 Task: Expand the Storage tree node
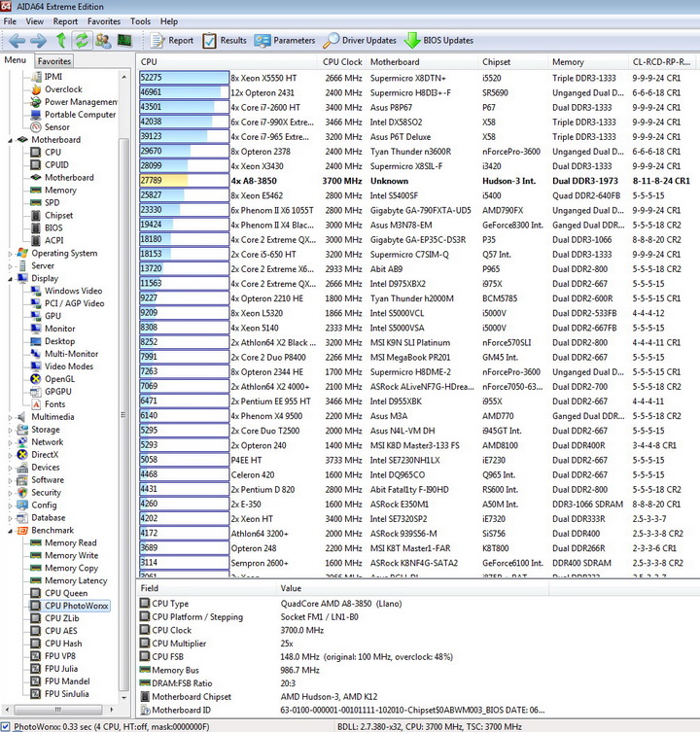pos(10,430)
